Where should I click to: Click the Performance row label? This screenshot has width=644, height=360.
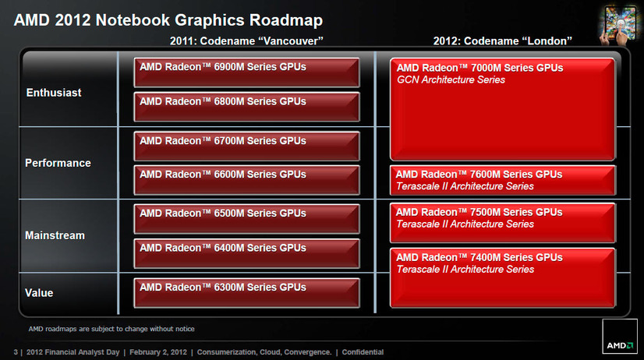[x=58, y=163]
